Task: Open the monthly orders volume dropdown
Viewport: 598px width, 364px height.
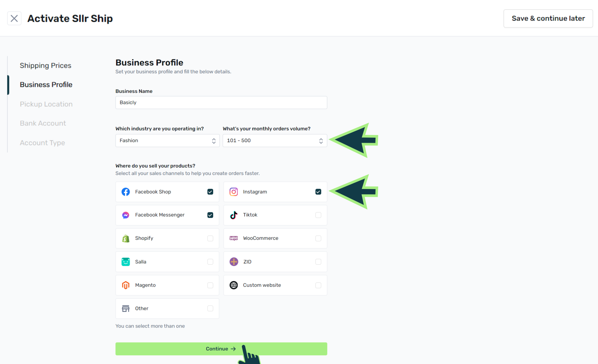Action: [x=274, y=141]
